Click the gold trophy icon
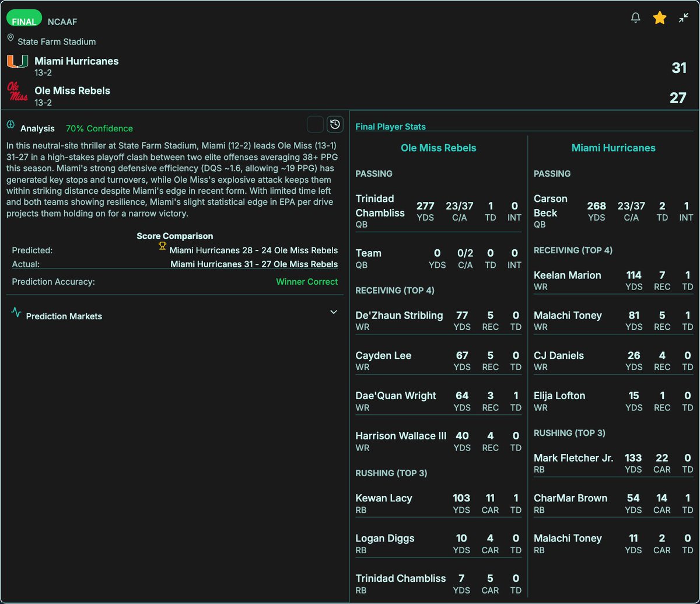 163,246
